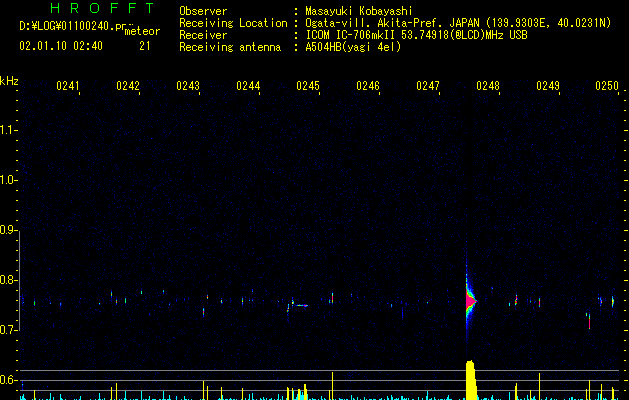Click the 0.8 kHz axis label
The width and height of the screenshot is (629, 400).
pyautogui.click(x=8, y=280)
